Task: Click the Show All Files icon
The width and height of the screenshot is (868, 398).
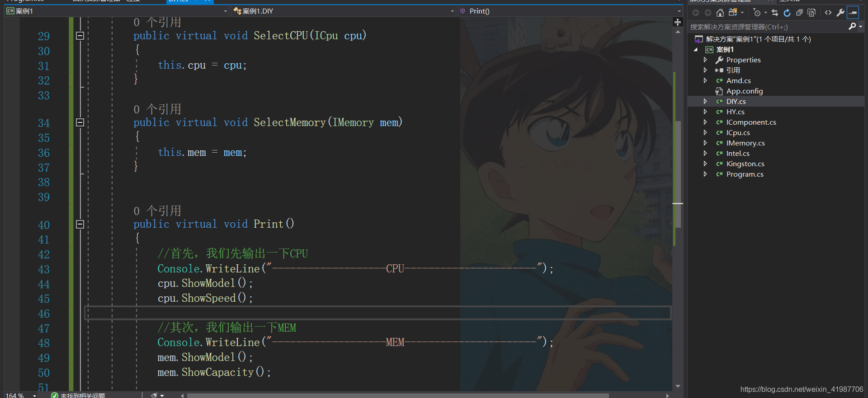Action: (811, 13)
